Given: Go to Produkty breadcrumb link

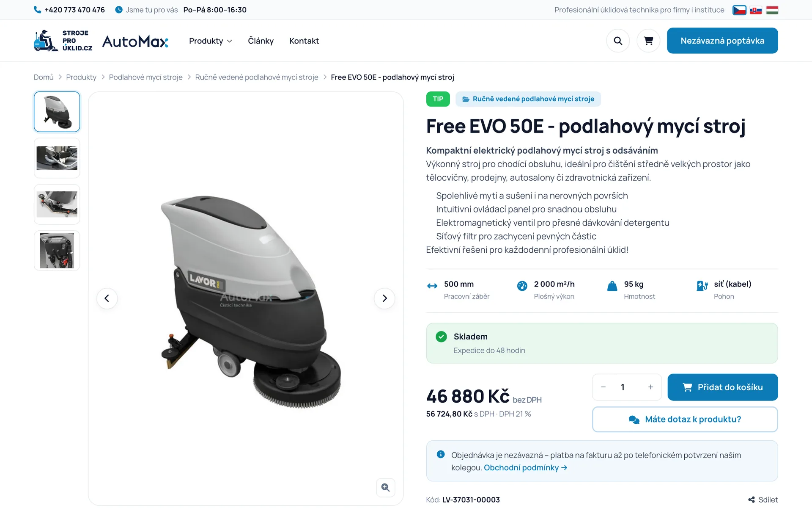Looking at the screenshot, I should coord(81,77).
